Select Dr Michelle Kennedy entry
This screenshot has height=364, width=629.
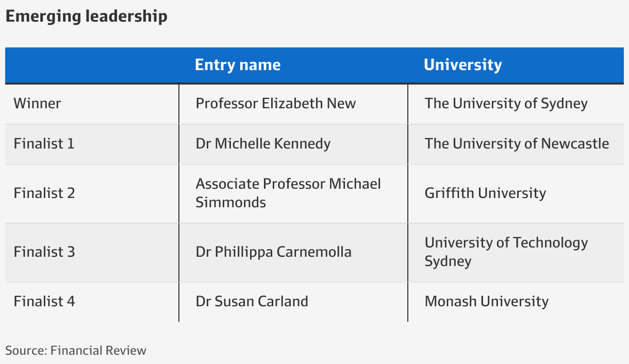click(x=263, y=144)
